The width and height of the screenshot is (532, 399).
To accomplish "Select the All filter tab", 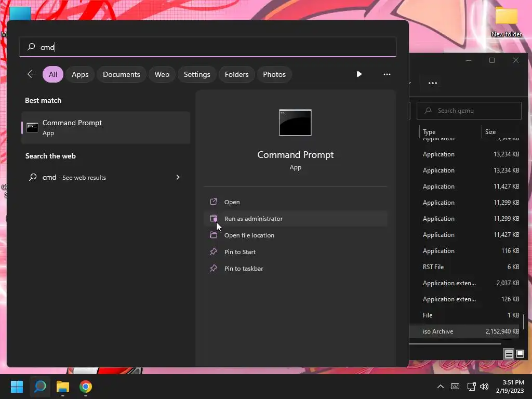I will click(x=53, y=74).
